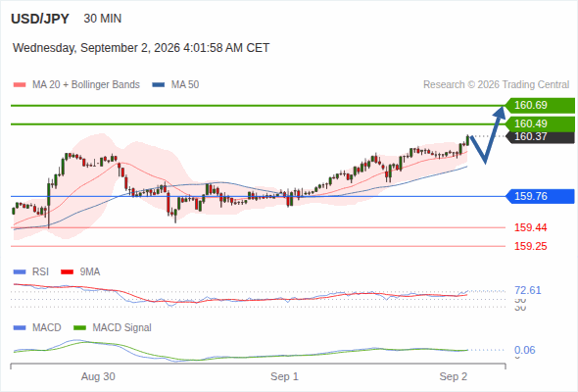Click the Aug 30 date axis label

click(98, 376)
